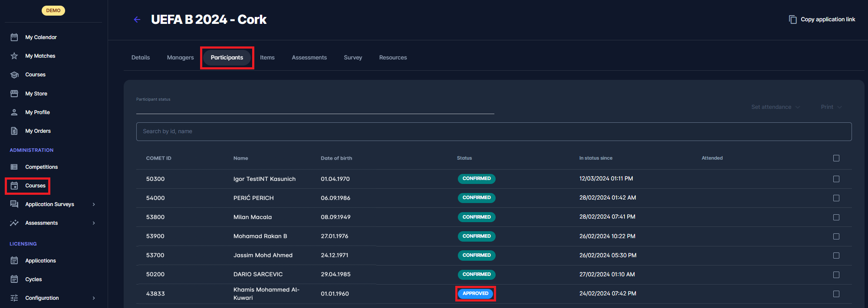Click the Competitions list icon
Screen dimensions: 868x308
point(14,167)
